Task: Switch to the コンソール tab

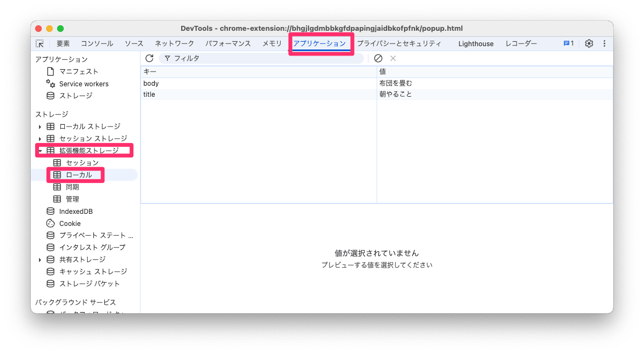Action: click(x=97, y=43)
